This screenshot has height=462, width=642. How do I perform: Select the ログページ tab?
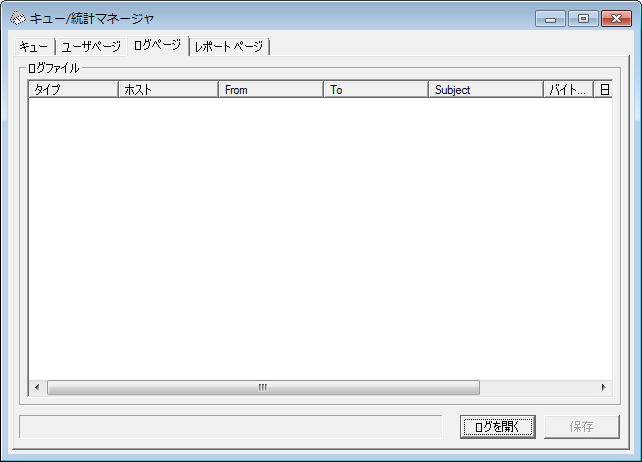click(157, 46)
